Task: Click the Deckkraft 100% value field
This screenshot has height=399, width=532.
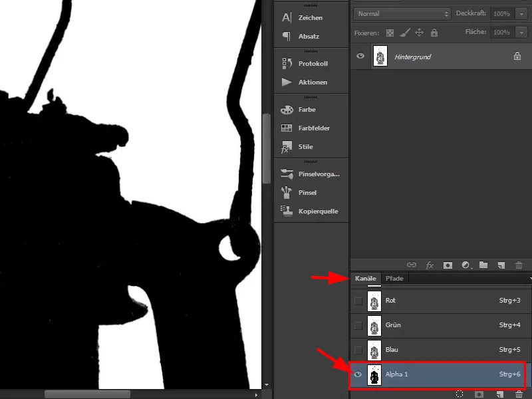Action: (502, 14)
